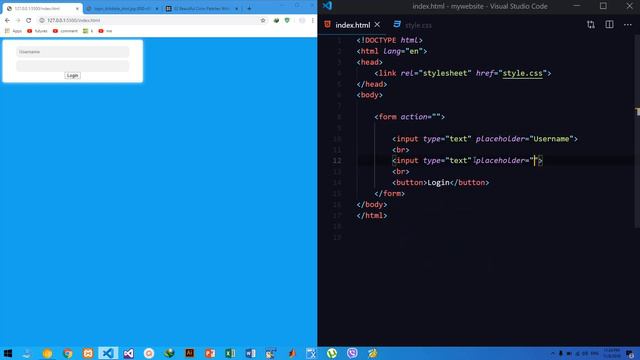Open Apps bookmark shortcut
This screenshot has width=640, height=360.
[13, 31]
